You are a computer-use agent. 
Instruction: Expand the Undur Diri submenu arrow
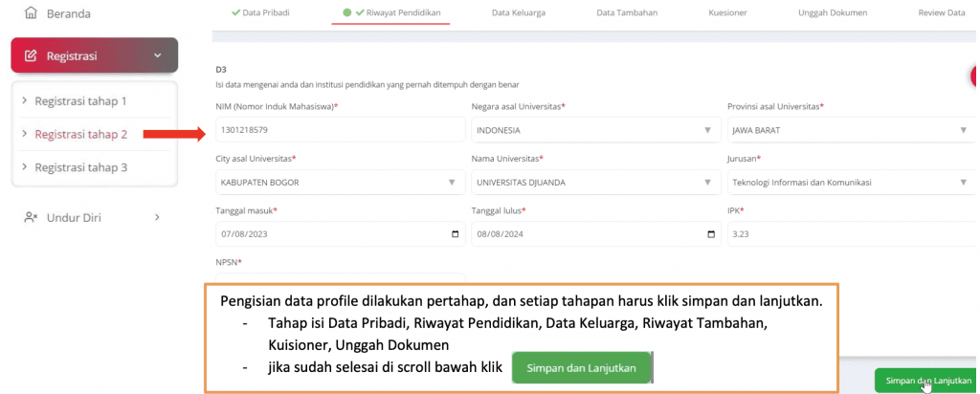157,218
